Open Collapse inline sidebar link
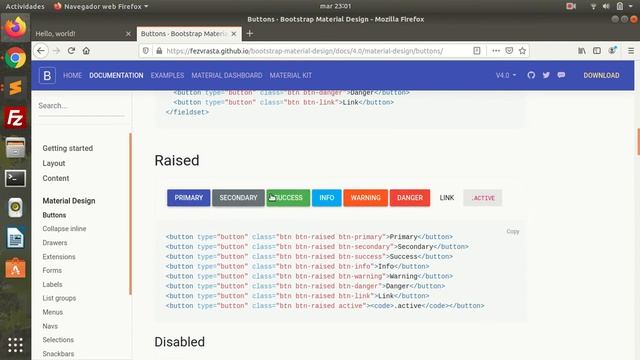This screenshot has width=640, height=360. 64,229
